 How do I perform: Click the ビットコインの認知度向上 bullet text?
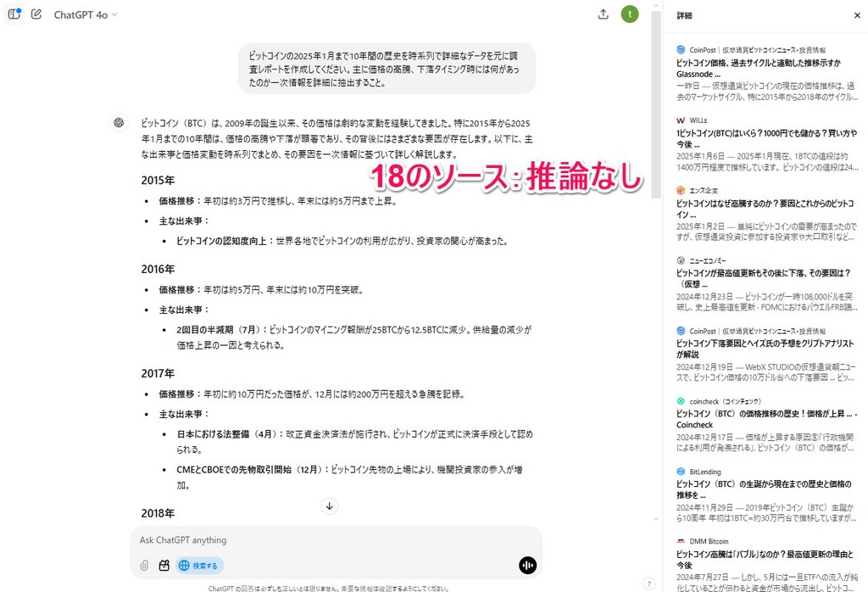coord(342,241)
